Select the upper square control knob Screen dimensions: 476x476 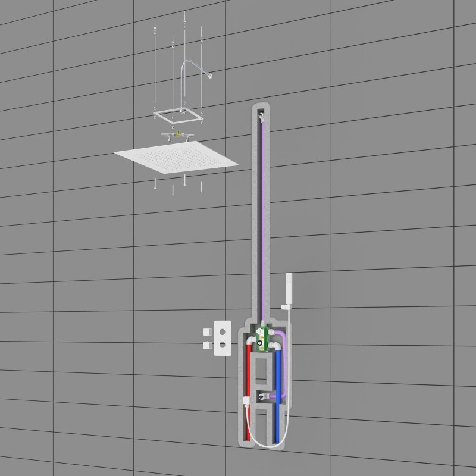coord(208,331)
